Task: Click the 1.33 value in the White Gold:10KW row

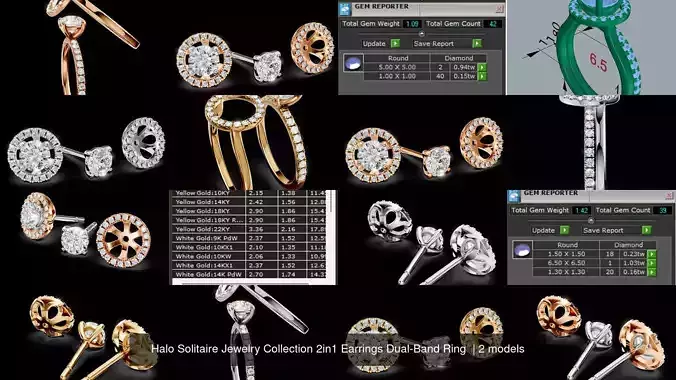Action: [288, 256]
